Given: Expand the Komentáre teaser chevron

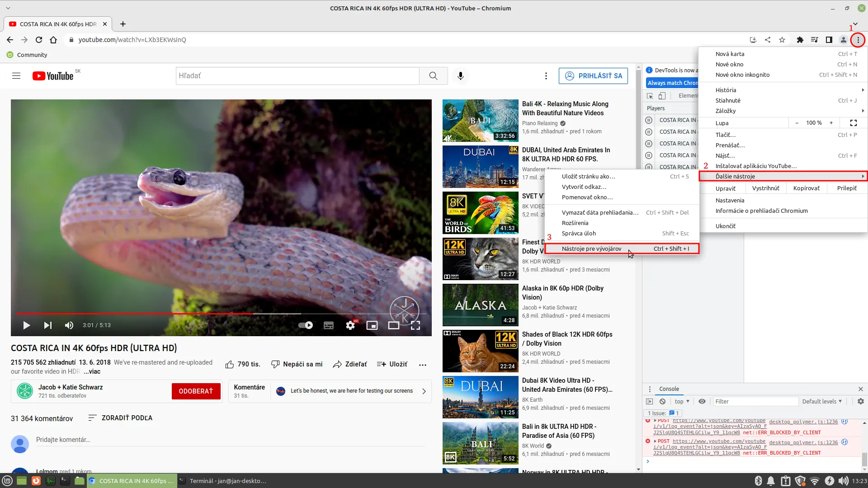Looking at the screenshot, I should pyautogui.click(x=424, y=391).
